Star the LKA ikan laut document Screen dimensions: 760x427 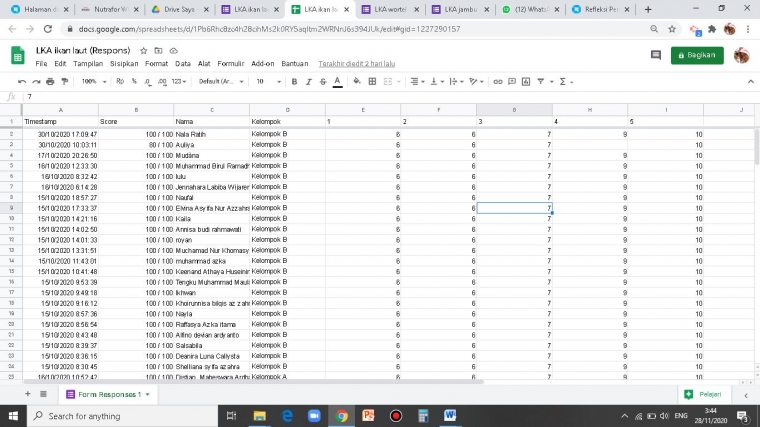coord(143,50)
